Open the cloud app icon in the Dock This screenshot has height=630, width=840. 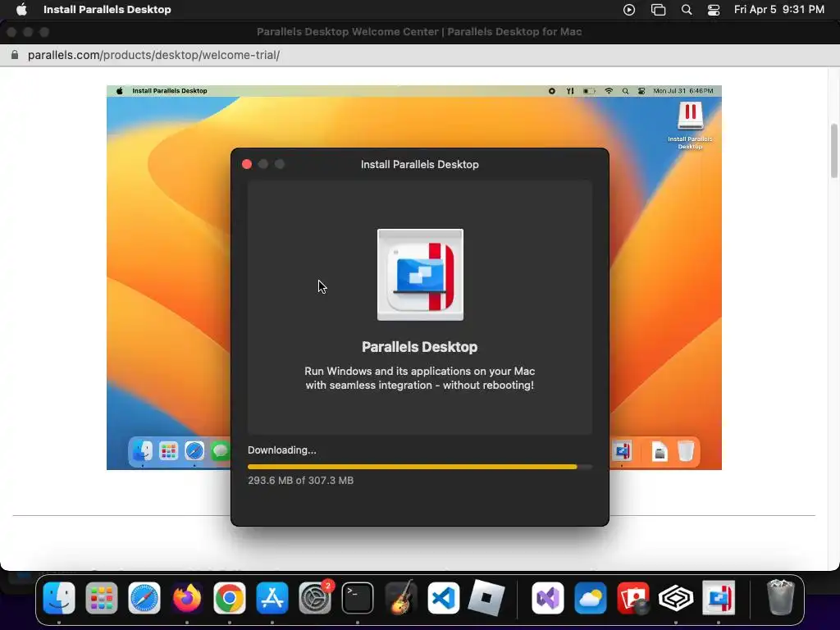[x=591, y=598]
